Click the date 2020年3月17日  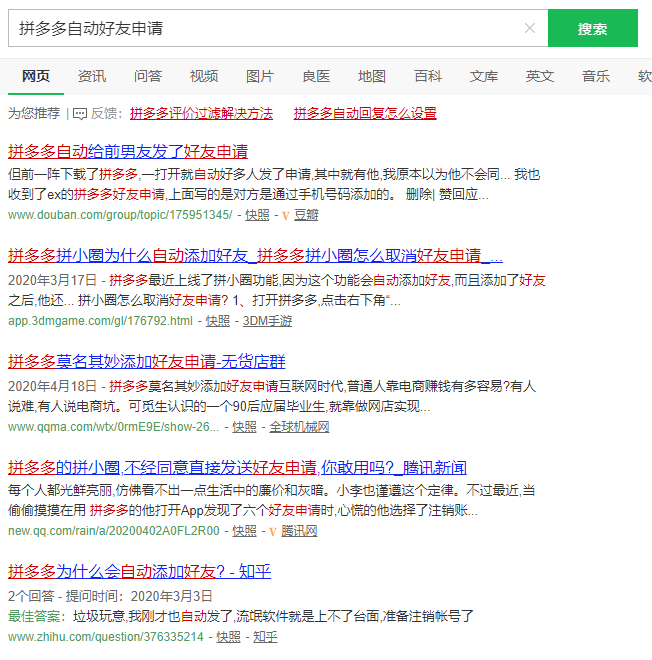[53, 280]
